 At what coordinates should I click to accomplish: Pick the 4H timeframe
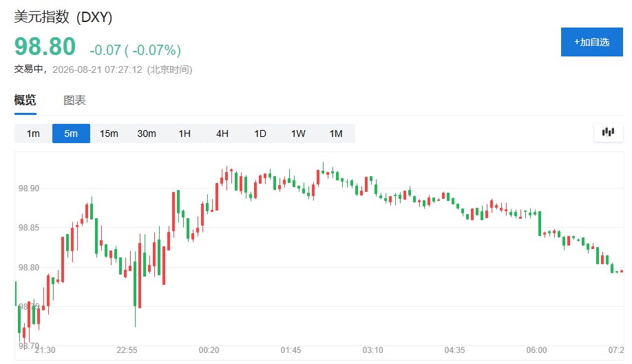222,133
